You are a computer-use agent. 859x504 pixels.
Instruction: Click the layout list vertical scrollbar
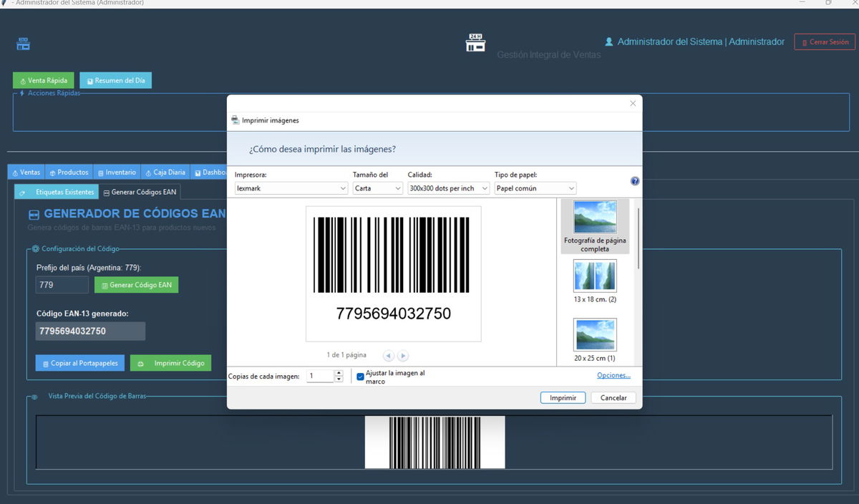638,236
